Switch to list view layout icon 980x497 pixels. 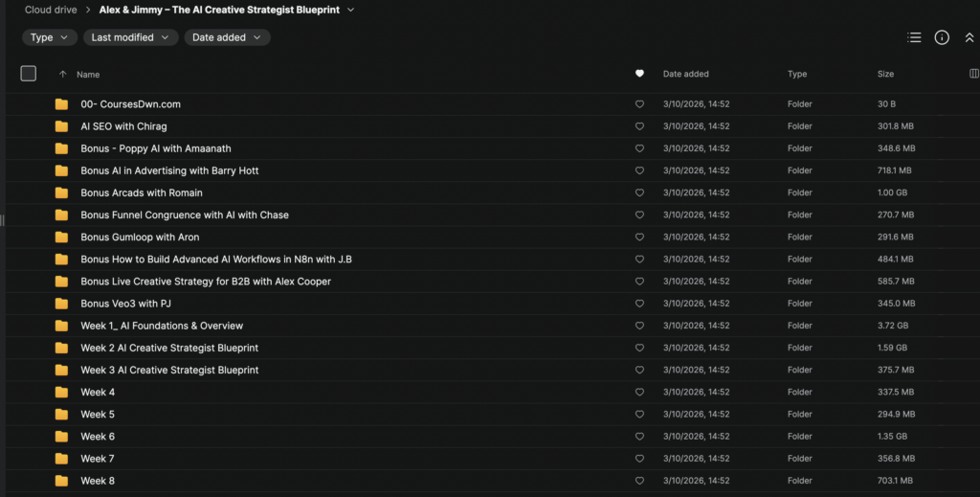click(x=914, y=37)
